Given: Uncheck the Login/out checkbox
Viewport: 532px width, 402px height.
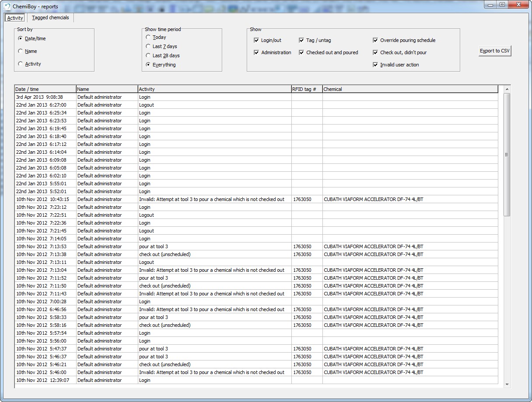Looking at the screenshot, I should [256, 40].
